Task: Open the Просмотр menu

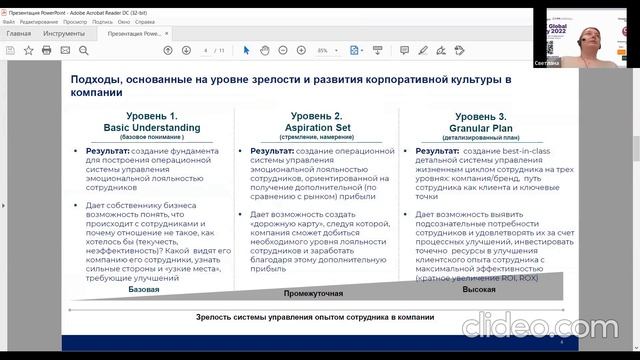Action: point(75,22)
